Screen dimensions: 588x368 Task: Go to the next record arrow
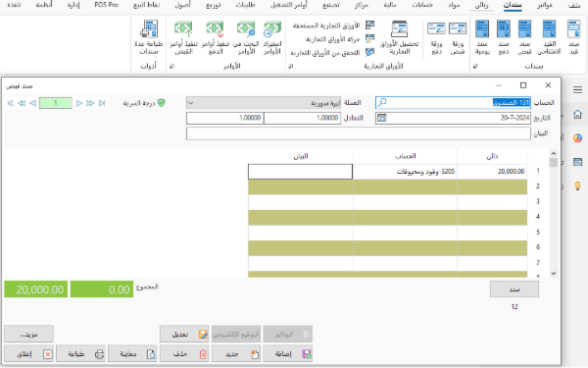79,103
